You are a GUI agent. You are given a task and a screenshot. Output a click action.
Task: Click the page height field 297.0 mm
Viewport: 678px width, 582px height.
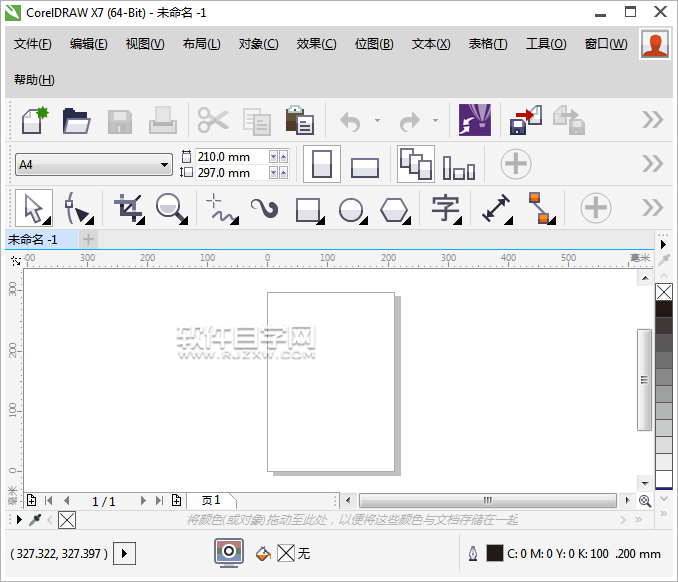pos(231,173)
